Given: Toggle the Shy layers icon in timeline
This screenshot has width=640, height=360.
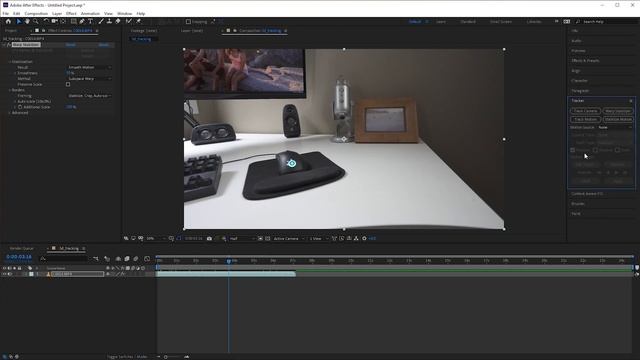Looking at the screenshot, I should point(118,259).
